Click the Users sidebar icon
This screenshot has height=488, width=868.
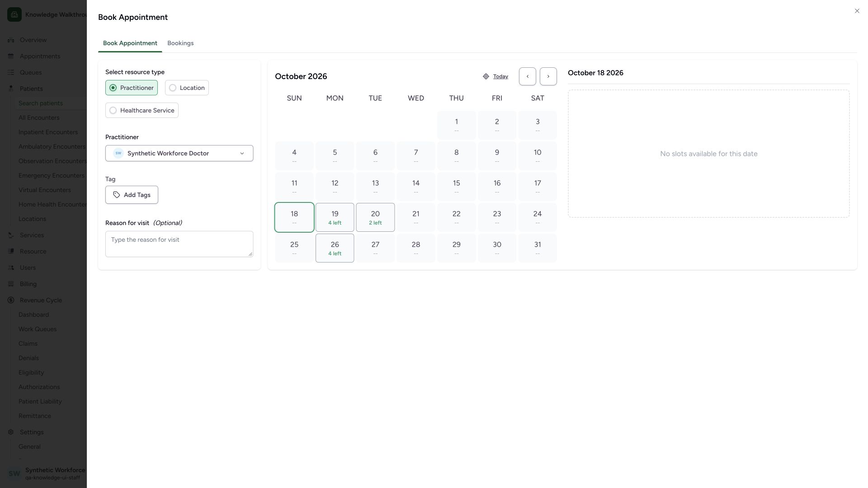pyautogui.click(x=11, y=267)
